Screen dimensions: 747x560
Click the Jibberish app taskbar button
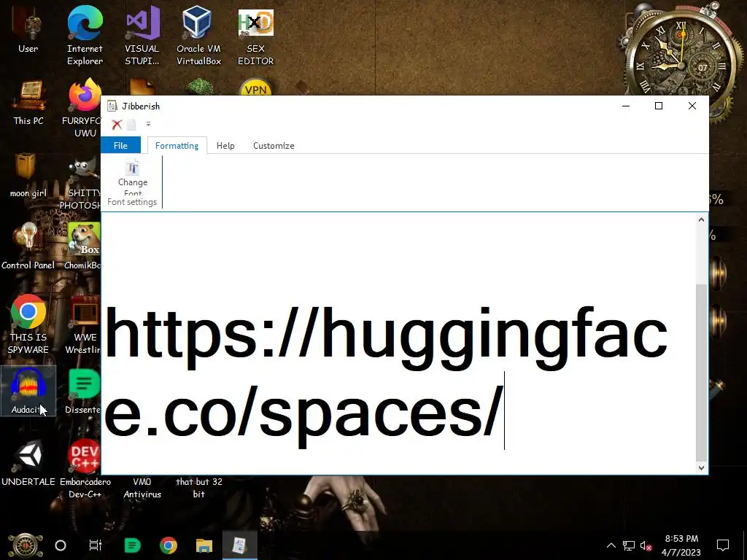[239, 545]
